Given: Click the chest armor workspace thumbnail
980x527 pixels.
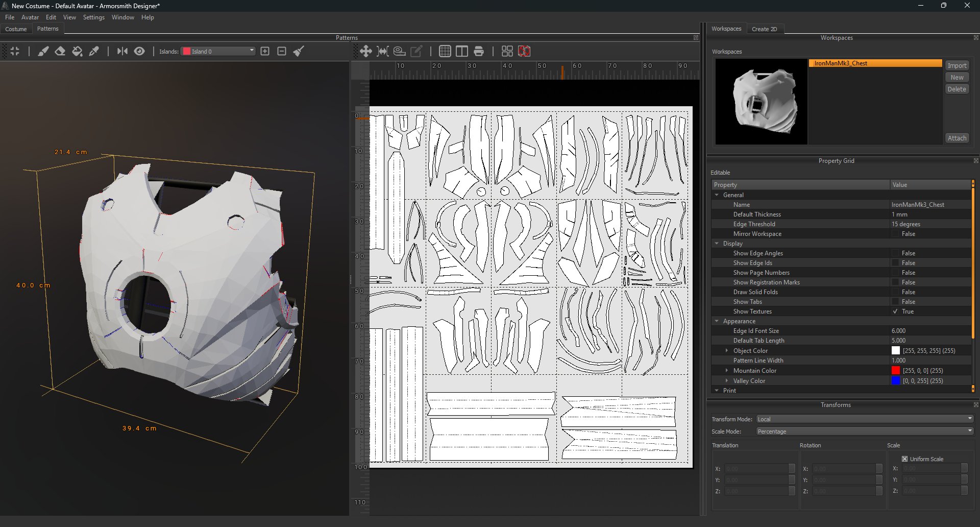Looking at the screenshot, I should [x=762, y=102].
